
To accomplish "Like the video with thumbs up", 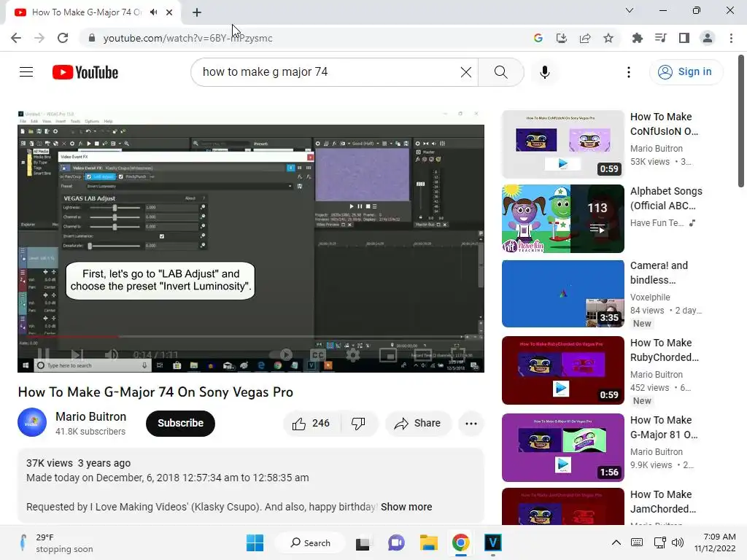I will click(x=311, y=424).
